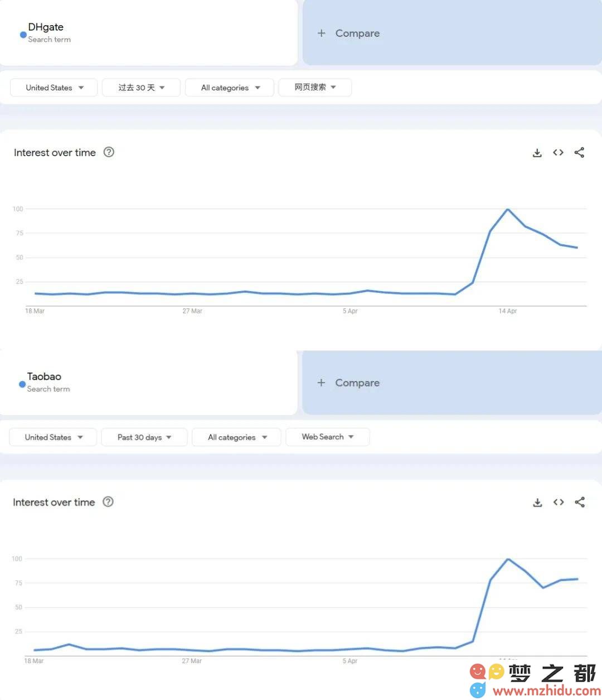Add a comparison term to DHgate
The width and height of the screenshot is (602, 700).
point(452,33)
